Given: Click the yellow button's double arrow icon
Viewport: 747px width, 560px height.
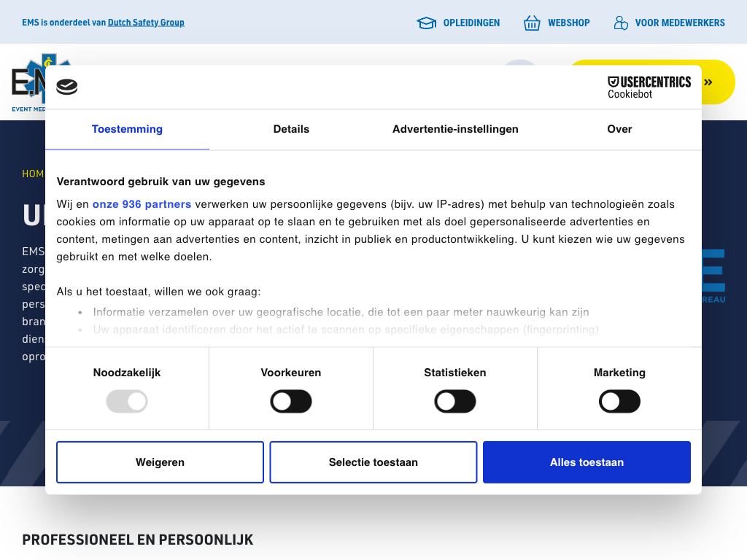Looking at the screenshot, I should point(708,82).
